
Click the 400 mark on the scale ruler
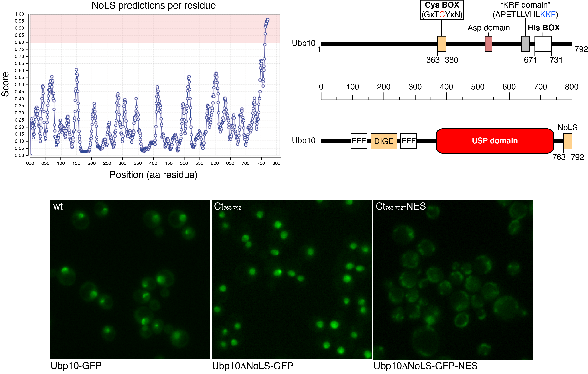(x=446, y=87)
